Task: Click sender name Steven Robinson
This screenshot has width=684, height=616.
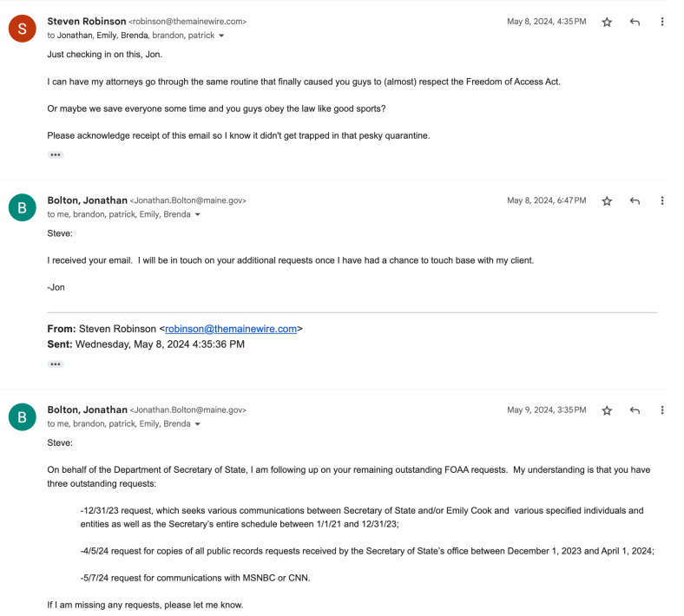Action: tap(86, 21)
